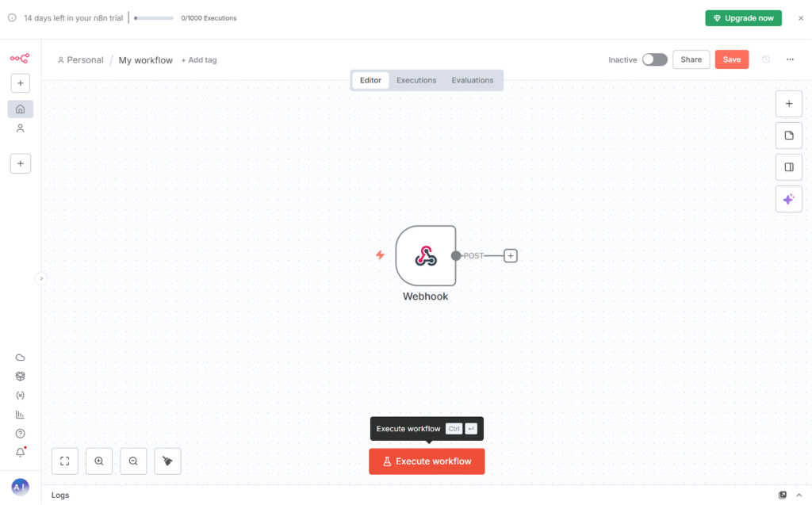Click the Execute workflow button
Viewport: 812px width, 505px height.
427,461
